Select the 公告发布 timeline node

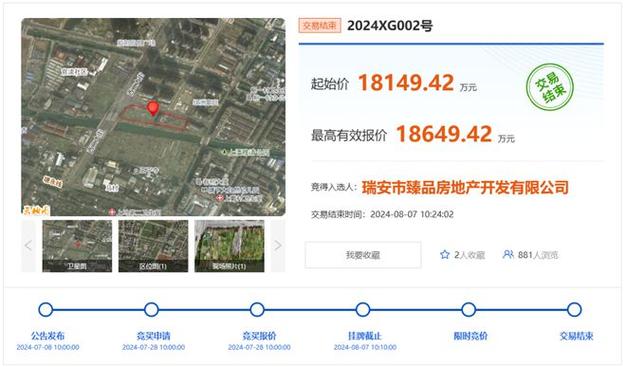pos(46,309)
